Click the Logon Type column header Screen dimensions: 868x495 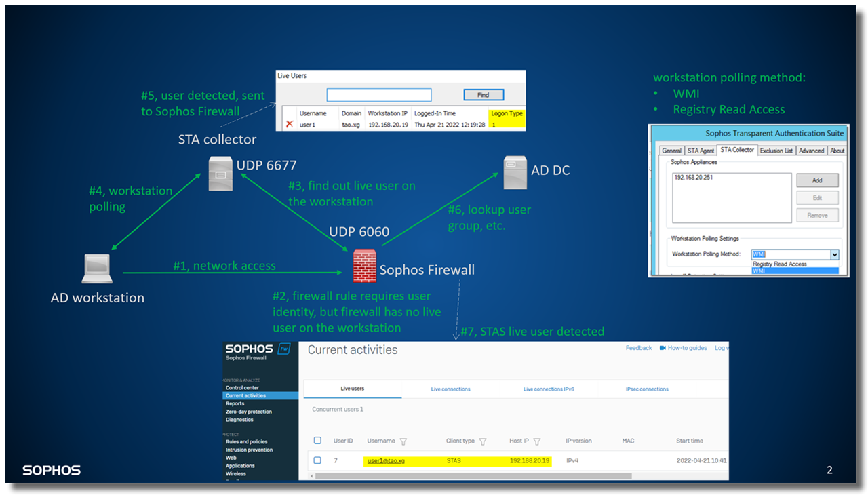(x=507, y=113)
